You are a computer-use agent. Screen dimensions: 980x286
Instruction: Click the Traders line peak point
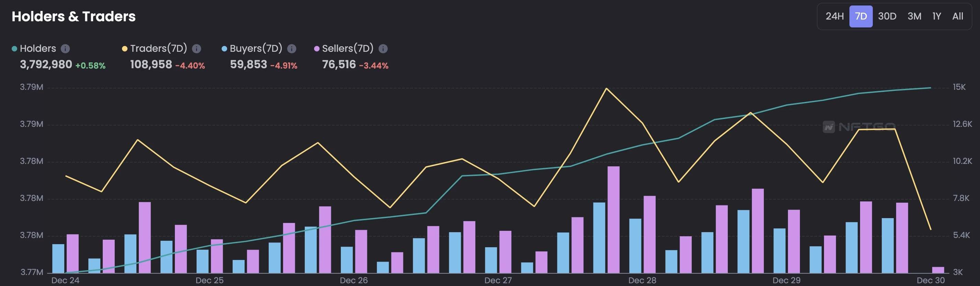tap(606, 88)
